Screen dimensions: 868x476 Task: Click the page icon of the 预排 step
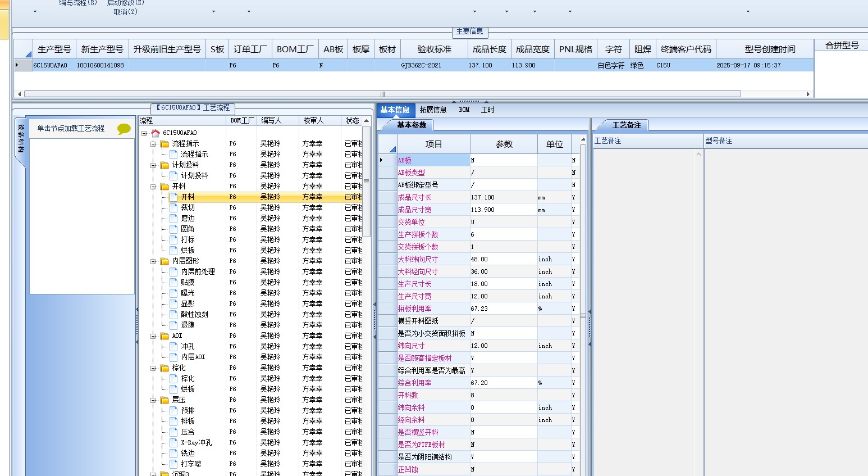pyautogui.click(x=173, y=411)
